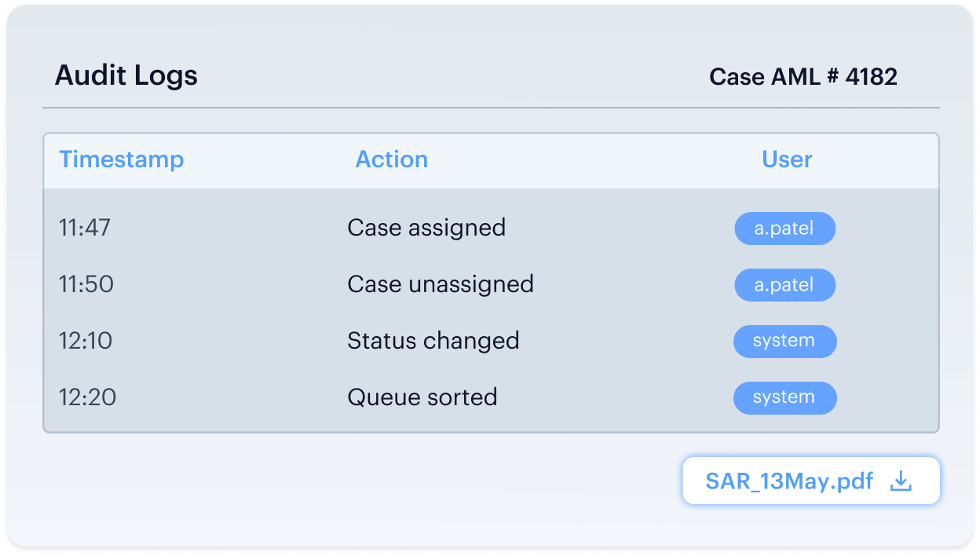Select the a.patel tag on Case assigned row
Screen dimensions: 980x556
coord(784,229)
